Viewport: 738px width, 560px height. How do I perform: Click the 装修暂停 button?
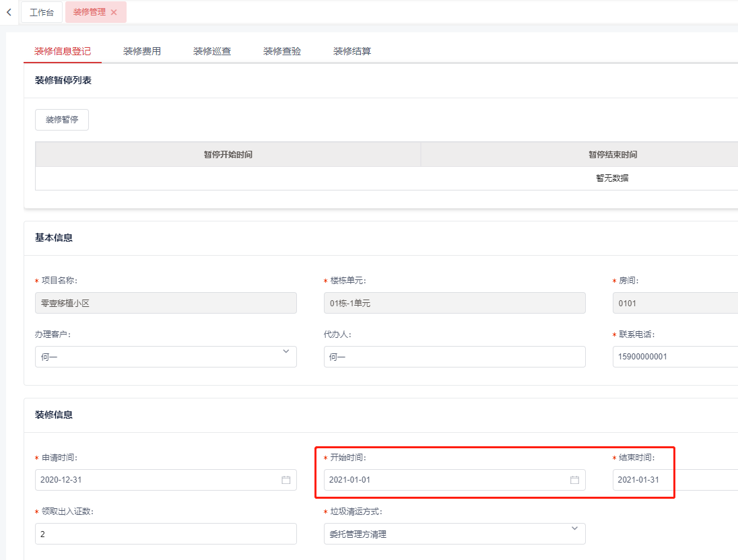[x=62, y=120]
